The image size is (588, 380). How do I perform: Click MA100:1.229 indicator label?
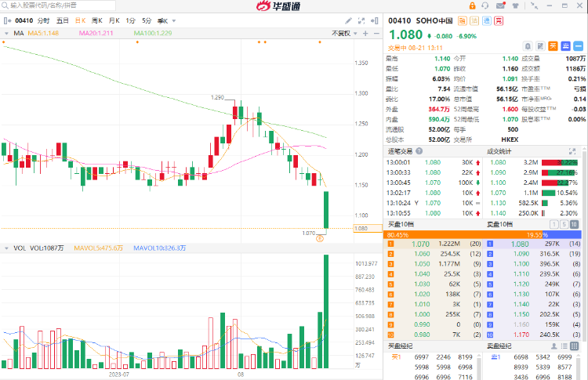click(x=153, y=34)
